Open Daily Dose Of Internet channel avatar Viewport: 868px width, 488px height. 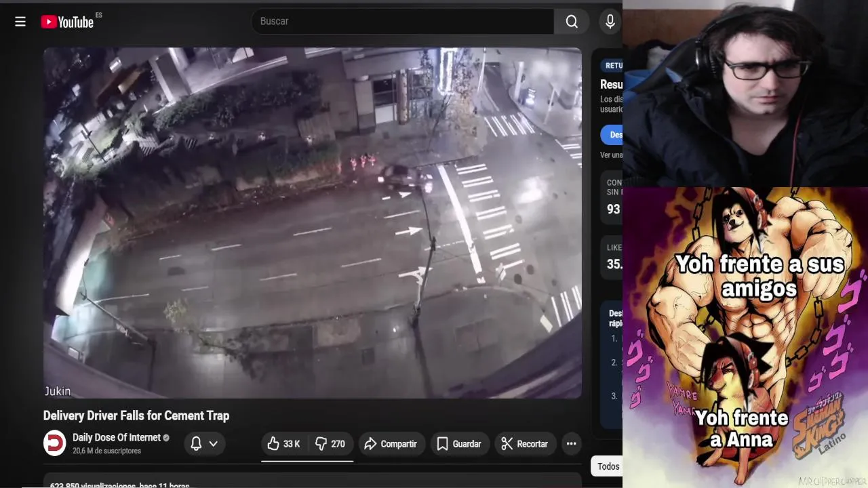[54, 443]
